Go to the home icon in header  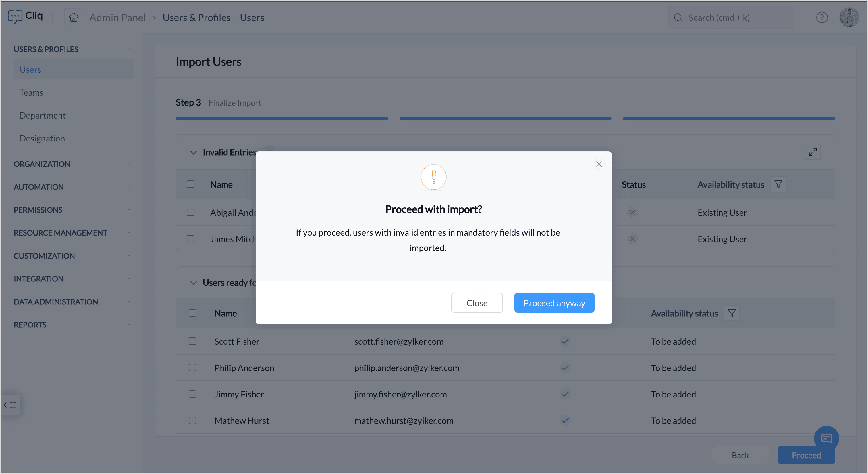point(74,17)
